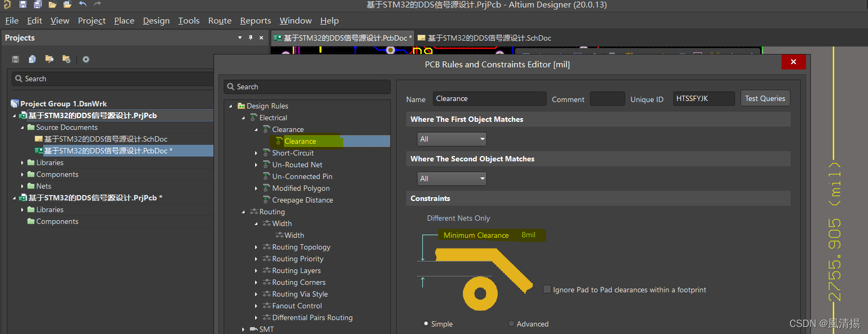
Task: Select the Creepage Distance rule text
Action: (x=303, y=200)
